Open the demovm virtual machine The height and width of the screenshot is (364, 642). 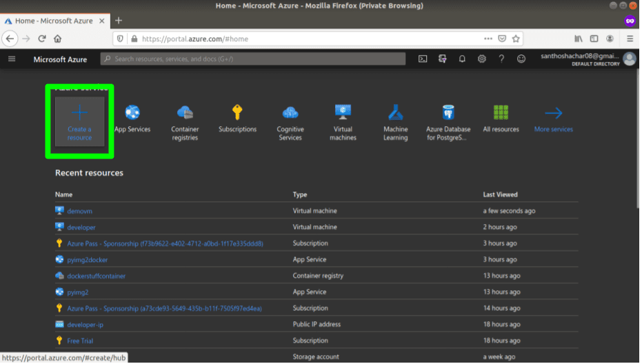click(80, 212)
